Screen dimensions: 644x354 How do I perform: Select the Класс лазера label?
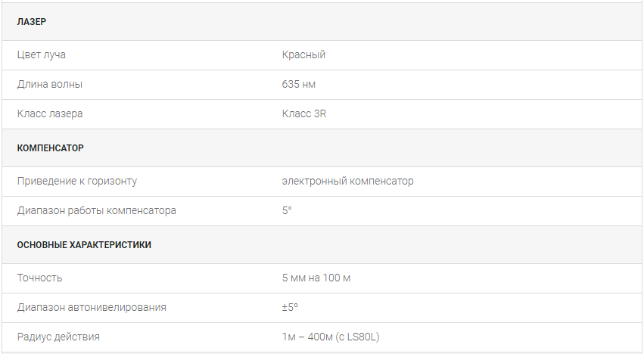pyautogui.click(x=50, y=113)
